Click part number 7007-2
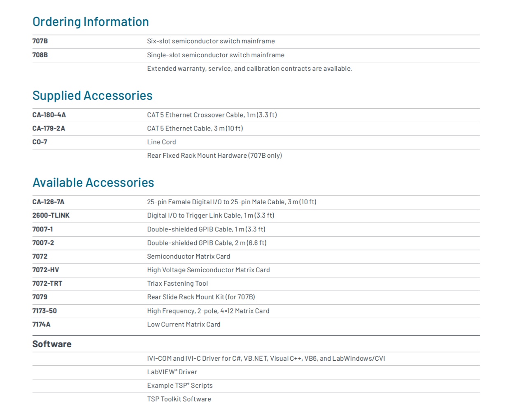This screenshot has height=420, width=512. click(43, 243)
